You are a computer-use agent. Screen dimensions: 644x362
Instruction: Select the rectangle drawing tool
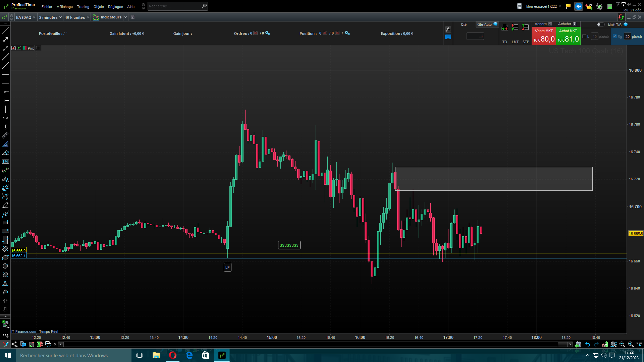(x=5, y=223)
